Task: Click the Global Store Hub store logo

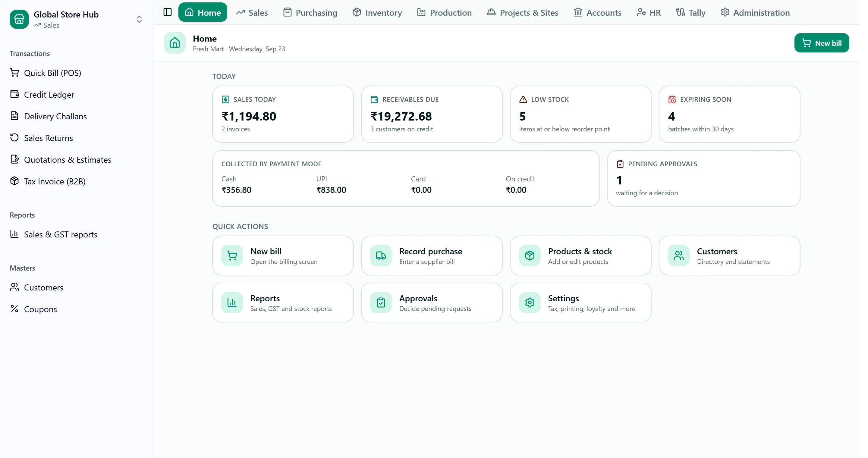Action: coord(19,20)
